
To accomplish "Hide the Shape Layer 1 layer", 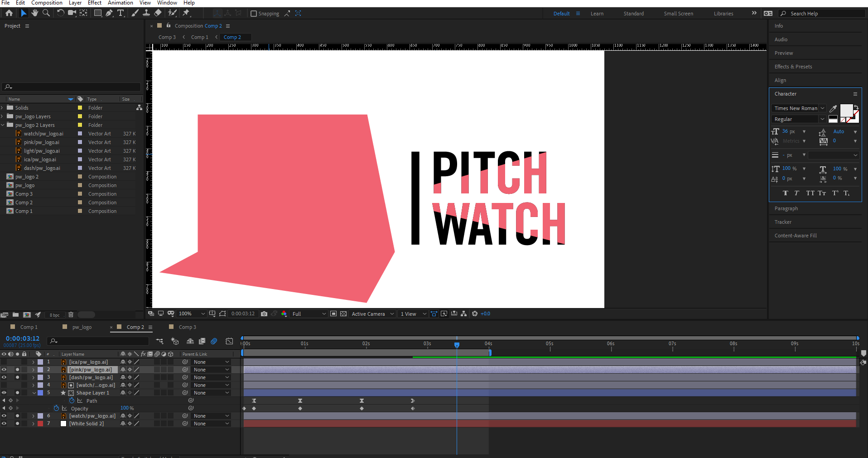I will [4, 393].
